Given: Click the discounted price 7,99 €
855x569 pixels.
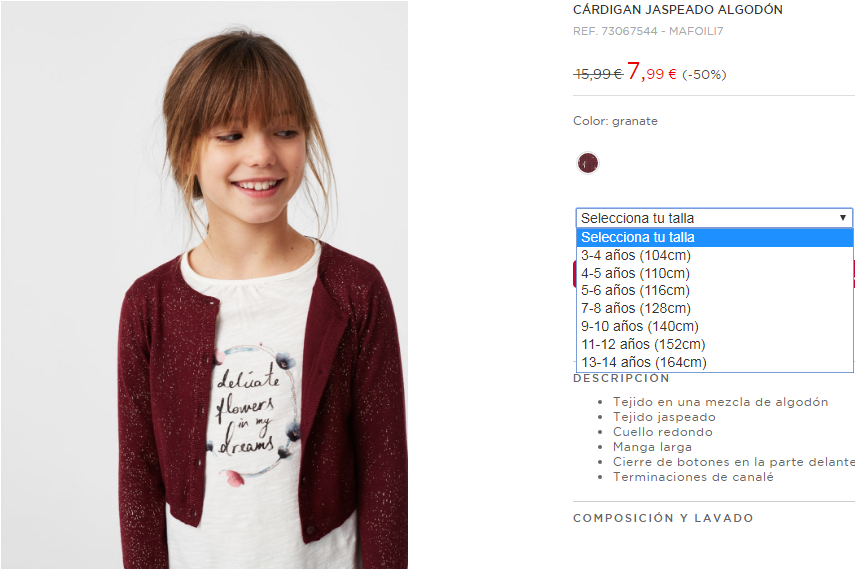Looking at the screenshot, I should (x=652, y=72).
